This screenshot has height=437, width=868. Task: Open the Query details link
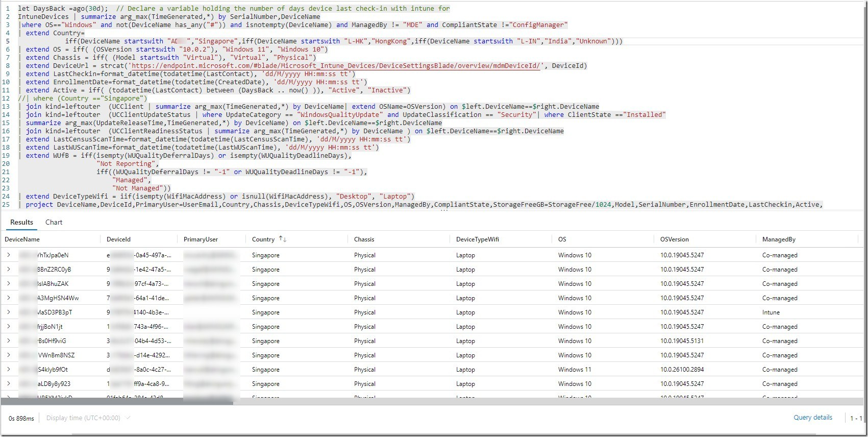click(x=812, y=418)
